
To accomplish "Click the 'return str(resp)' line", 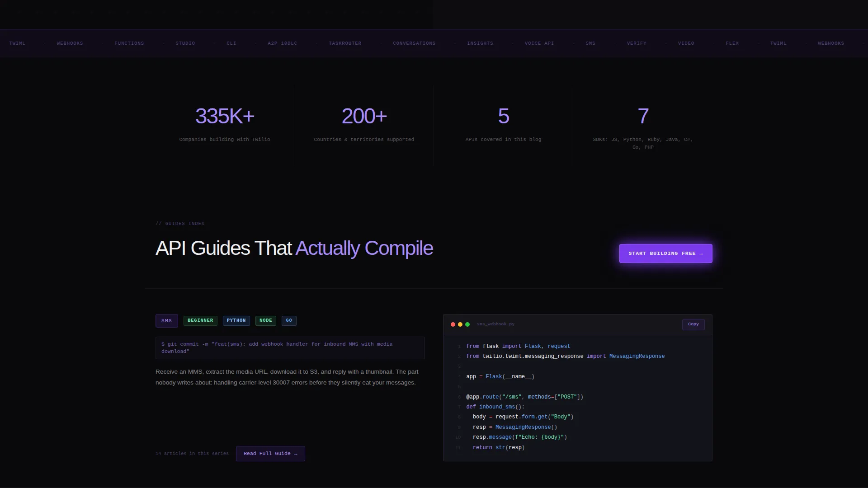I will (499, 448).
